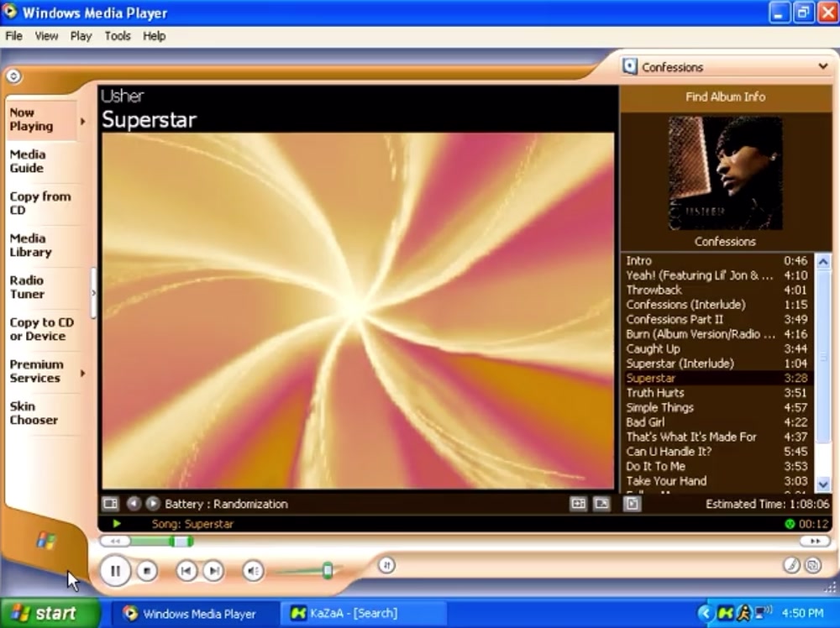840x628 pixels.
Task: Select the Burn track
Action: point(717,334)
